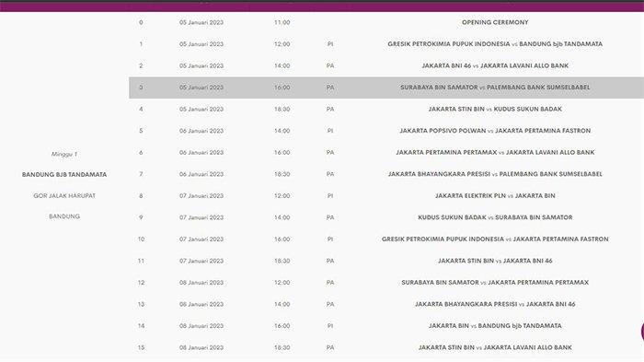Select the Opening Ceremony row
This screenshot has width=644, height=362.
click(386, 22)
